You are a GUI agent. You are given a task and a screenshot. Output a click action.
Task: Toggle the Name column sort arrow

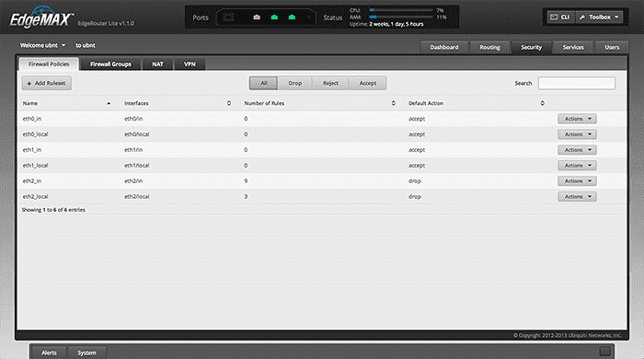pos(109,103)
